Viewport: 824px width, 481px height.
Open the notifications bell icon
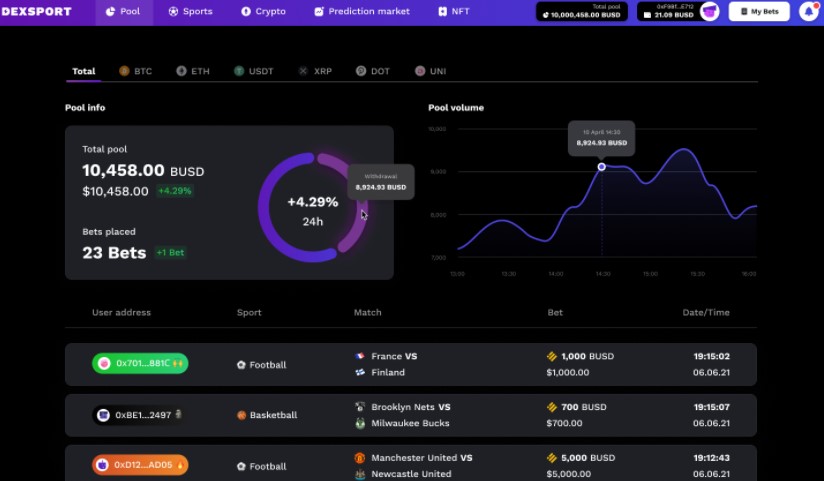pos(809,11)
